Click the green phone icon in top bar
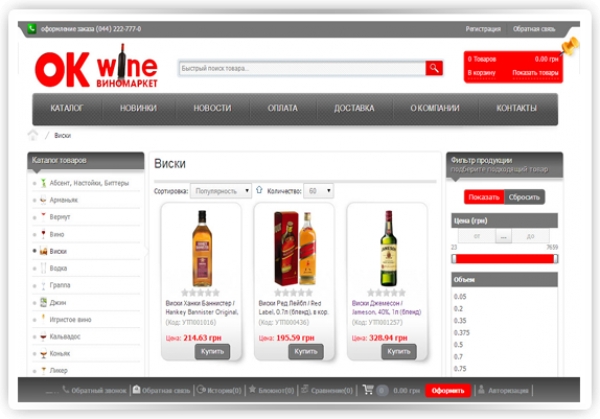The image size is (600, 419). (x=31, y=28)
